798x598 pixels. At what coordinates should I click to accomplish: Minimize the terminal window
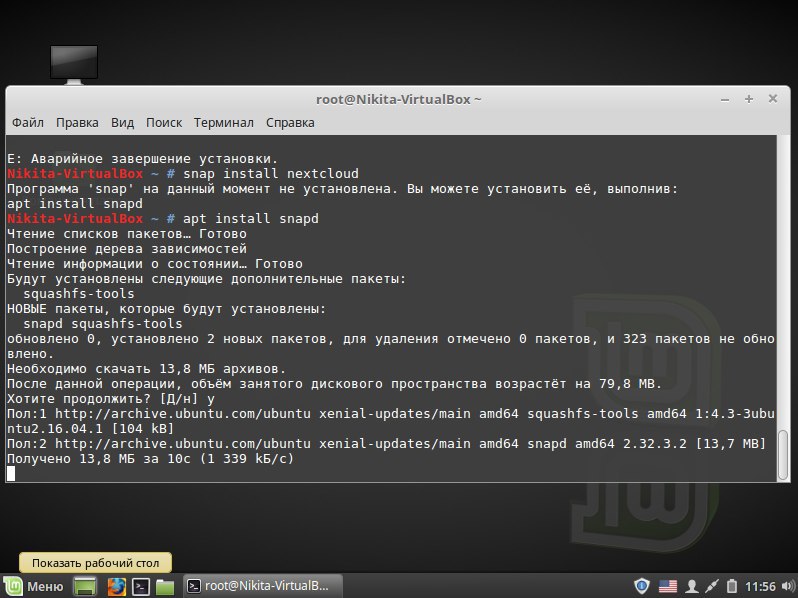click(x=725, y=100)
